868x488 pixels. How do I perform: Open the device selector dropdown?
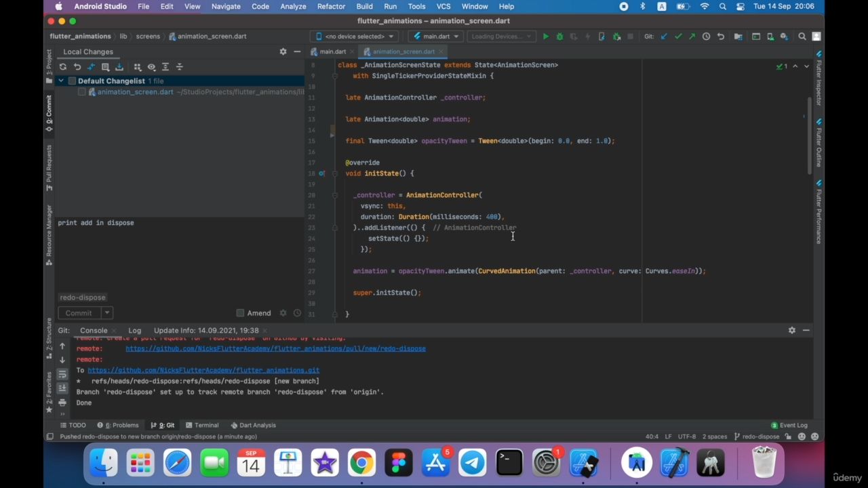click(354, 37)
